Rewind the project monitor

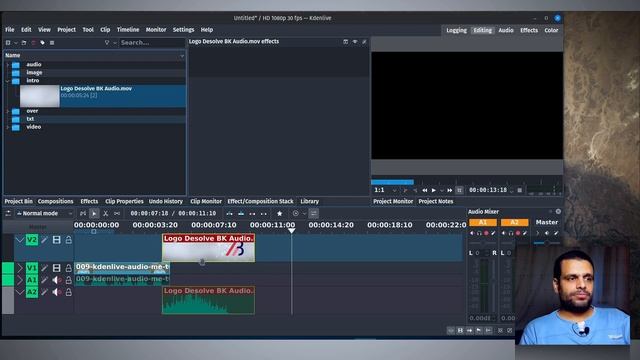[424, 190]
